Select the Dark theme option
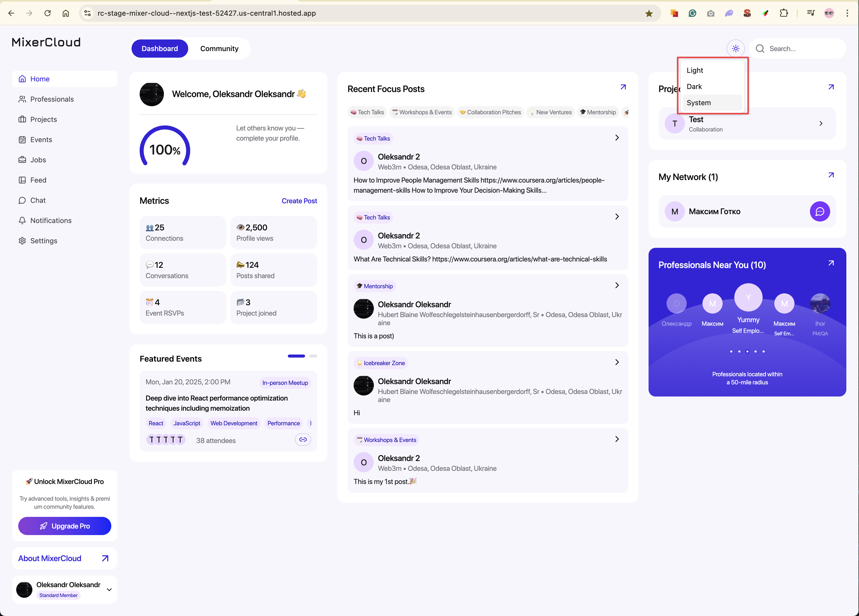 pyautogui.click(x=694, y=86)
